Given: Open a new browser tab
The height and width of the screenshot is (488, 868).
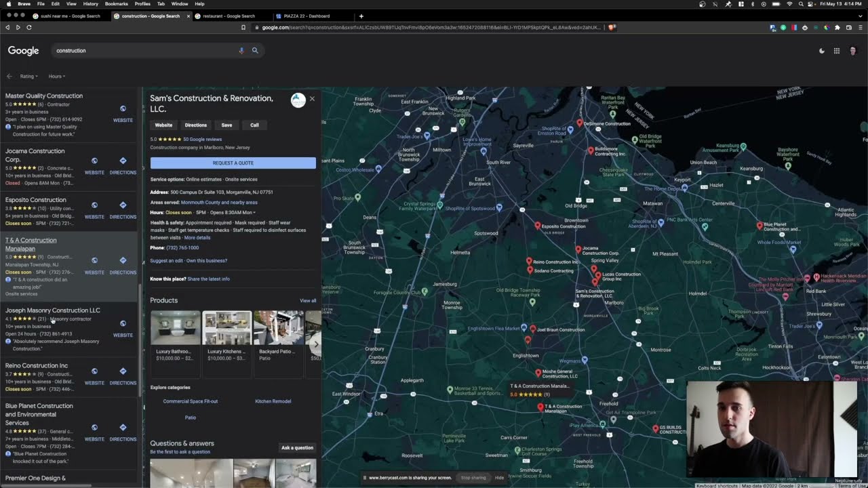Looking at the screenshot, I should (x=361, y=16).
